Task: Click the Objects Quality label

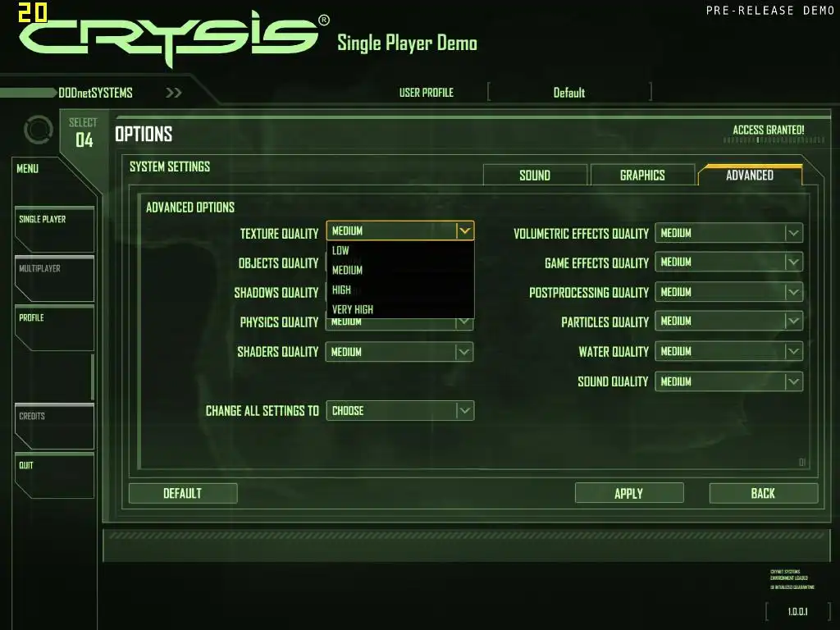Action: pos(279,263)
